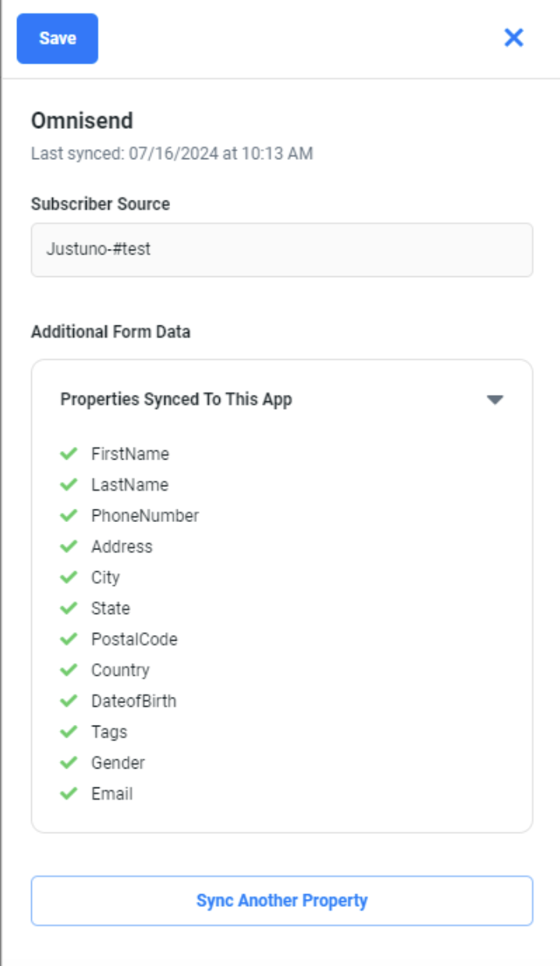This screenshot has height=966, width=560.
Task: Click Sync Another Property button
Action: coord(282,900)
